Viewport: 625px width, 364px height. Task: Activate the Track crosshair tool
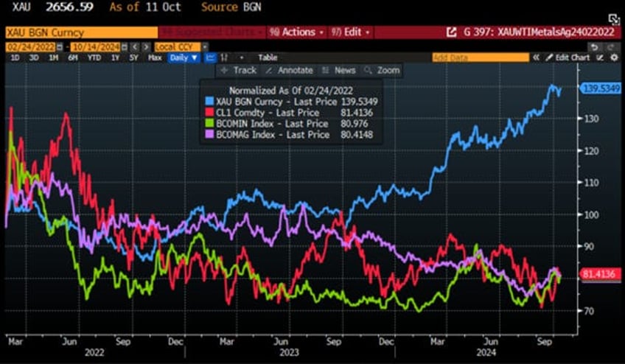238,71
